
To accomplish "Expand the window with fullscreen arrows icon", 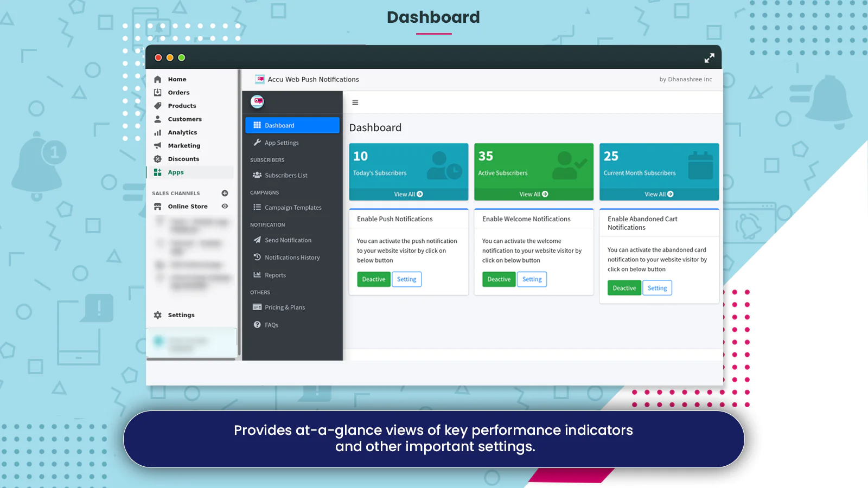I will coord(709,58).
